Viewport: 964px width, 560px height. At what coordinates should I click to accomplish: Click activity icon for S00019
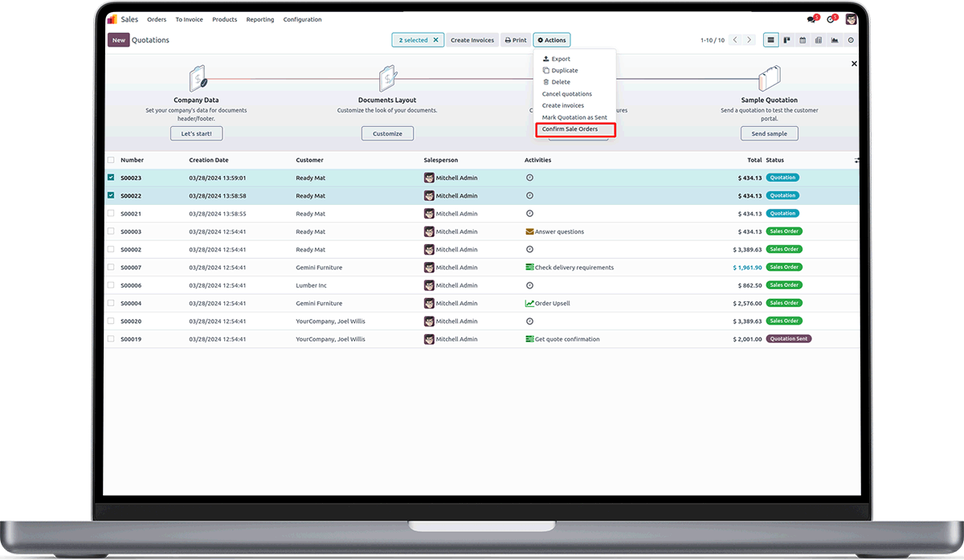[529, 339]
